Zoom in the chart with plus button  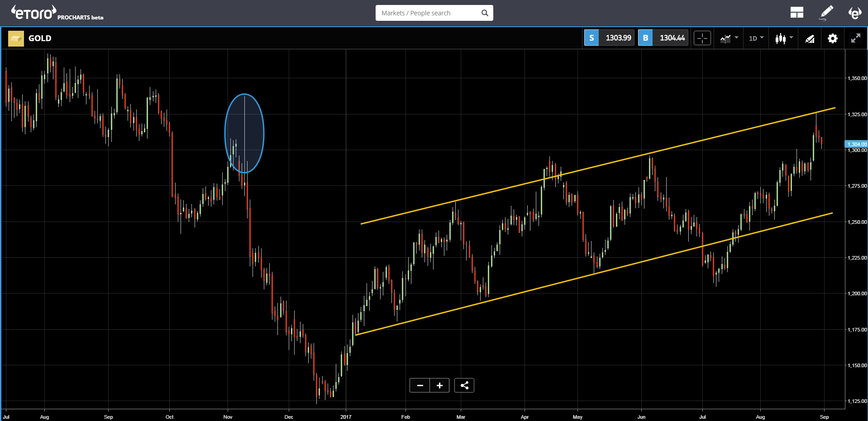[439, 385]
